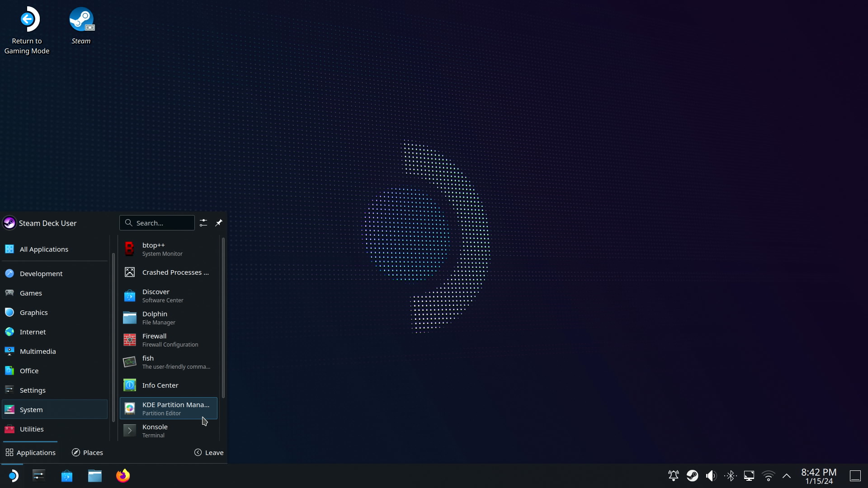Open Return to Gaming Mode desktop shortcut

tap(27, 30)
